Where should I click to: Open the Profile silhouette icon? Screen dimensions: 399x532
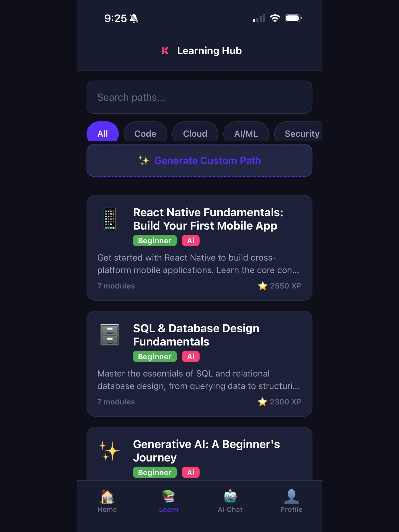click(291, 496)
